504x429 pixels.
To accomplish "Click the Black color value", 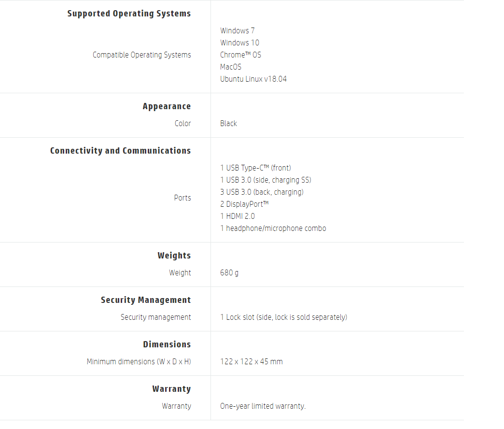I will (228, 124).
